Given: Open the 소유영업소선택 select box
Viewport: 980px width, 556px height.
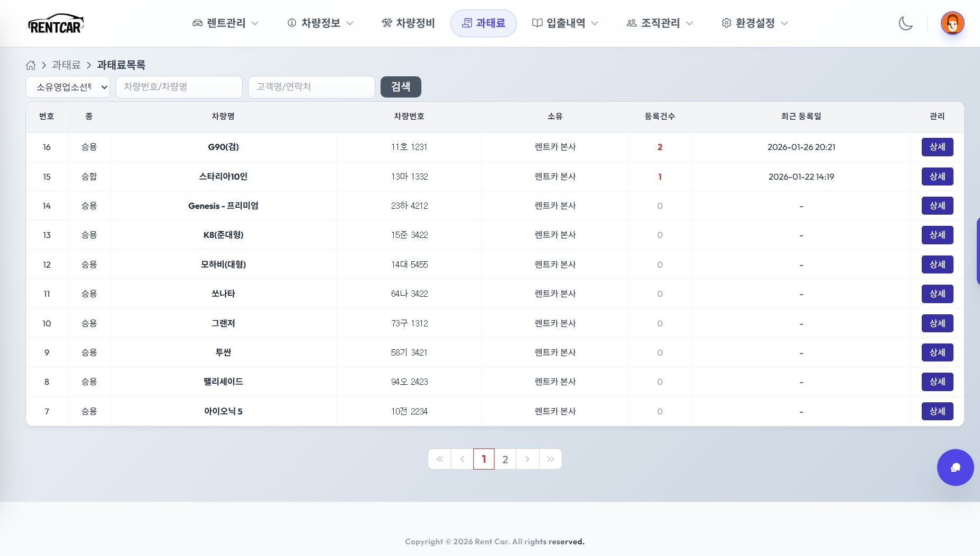Looking at the screenshot, I should 68,87.
